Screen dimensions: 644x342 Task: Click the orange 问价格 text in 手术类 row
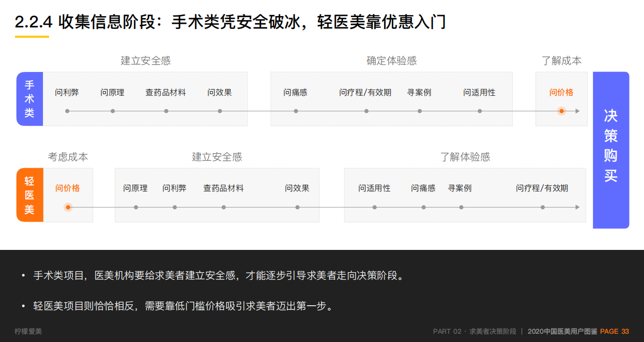point(561,93)
